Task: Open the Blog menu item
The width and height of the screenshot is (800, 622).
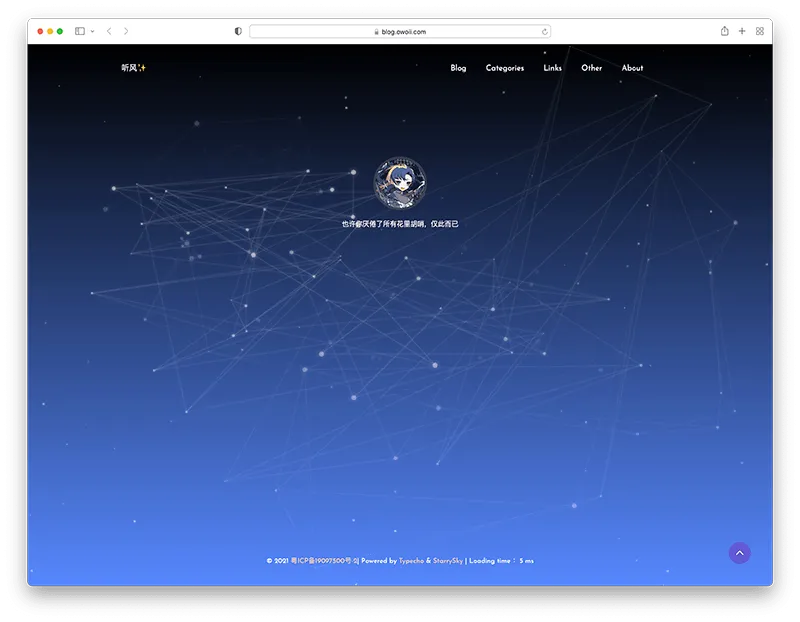Action: click(458, 68)
